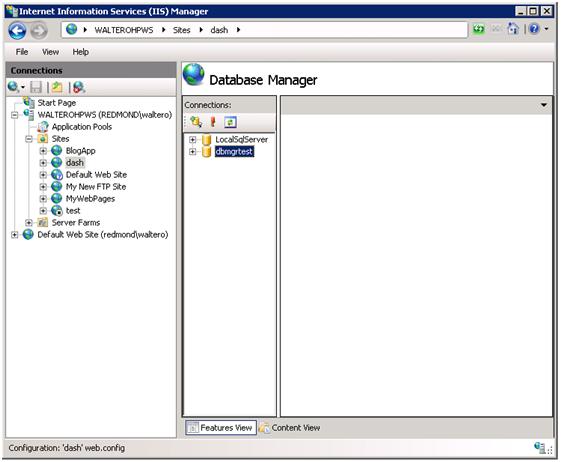Go back with the blue back arrow
Screen dimensions: 561x462
17,31
